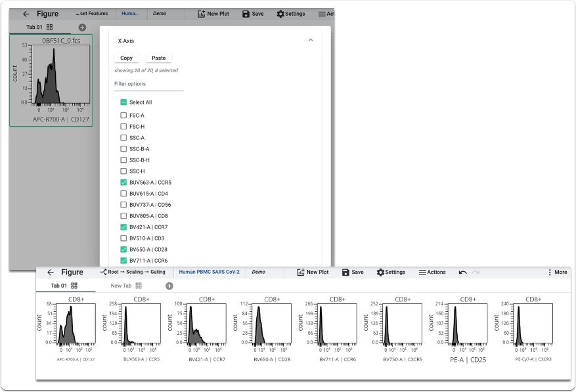
Task: Click the Demo label in the CD8+ plots window
Action: click(259, 272)
